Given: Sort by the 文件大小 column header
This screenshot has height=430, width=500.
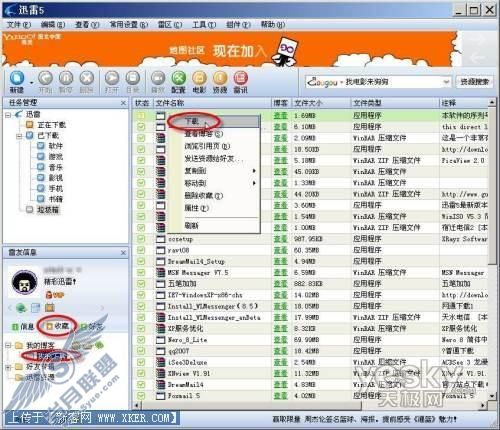Looking at the screenshot, I should click(x=321, y=103).
